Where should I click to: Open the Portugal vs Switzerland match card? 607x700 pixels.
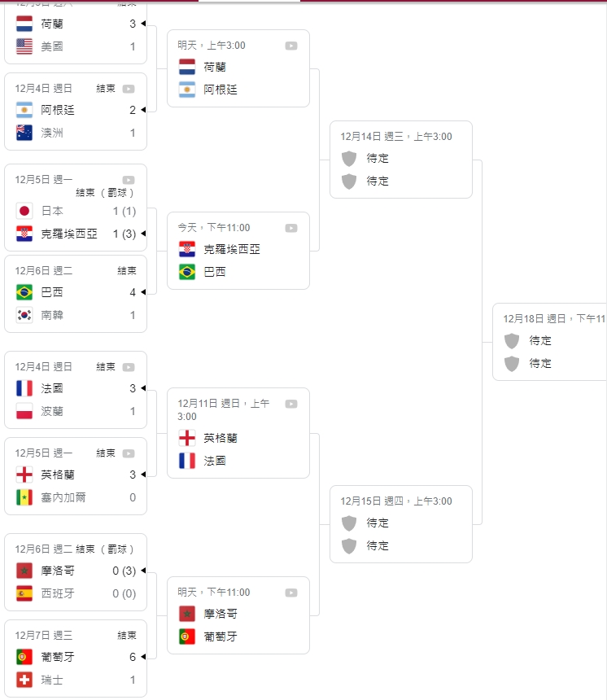[76, 658]
